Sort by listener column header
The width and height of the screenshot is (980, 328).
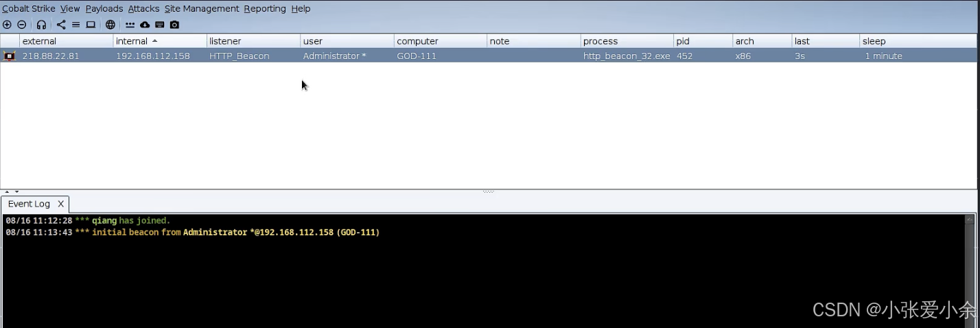pyautogui.click(x=253, y=41)
